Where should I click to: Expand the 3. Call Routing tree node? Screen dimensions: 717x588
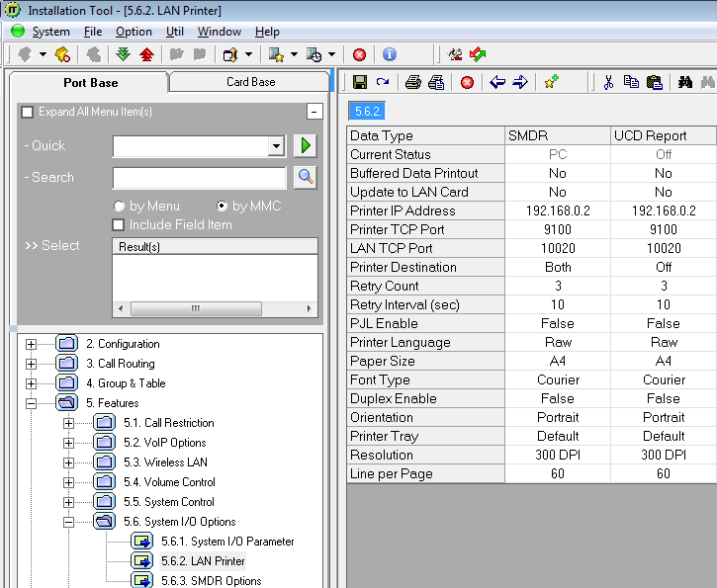click(x=31, y=364)
